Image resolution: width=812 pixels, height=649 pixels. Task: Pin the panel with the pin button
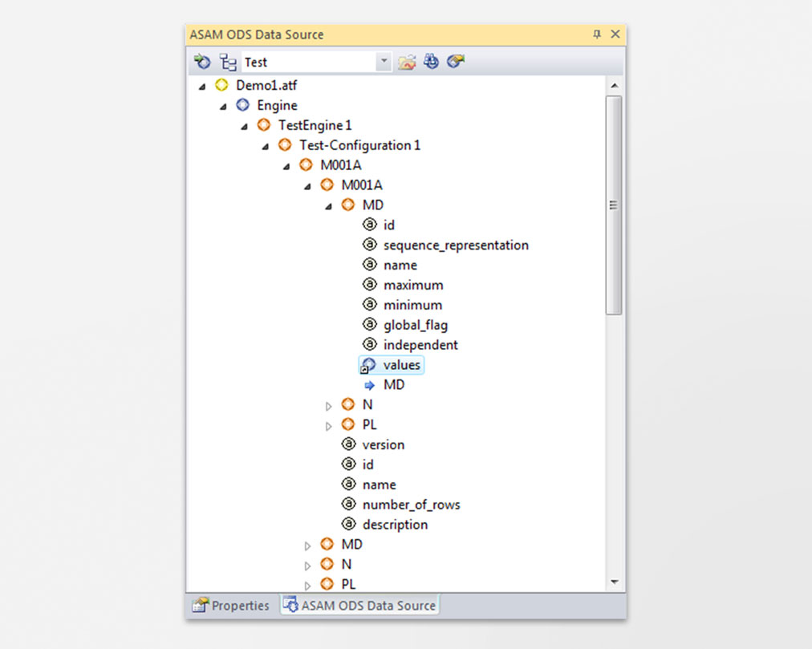[595, 34]
